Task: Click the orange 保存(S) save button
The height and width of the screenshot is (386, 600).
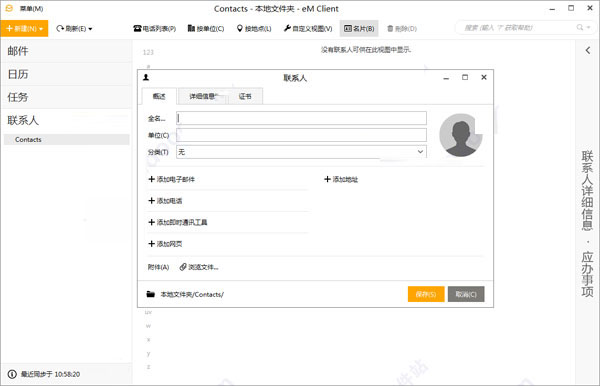Action: click(426, 294)
